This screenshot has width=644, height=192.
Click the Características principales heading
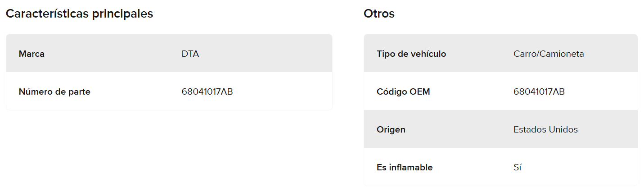point(79,14)
